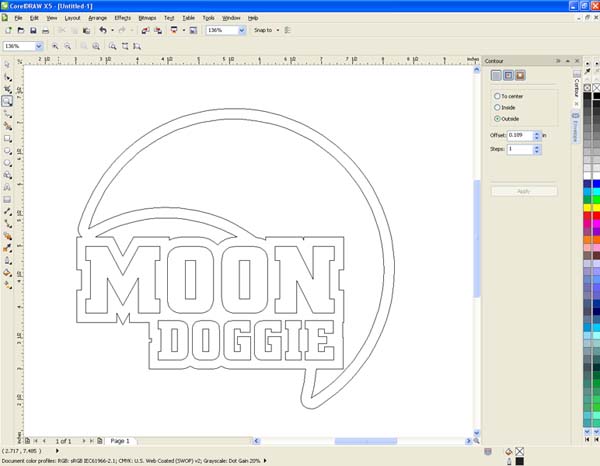600x466 pixels.
Task: Click the Offset value stepper arrows
Action: pos(537,135)
